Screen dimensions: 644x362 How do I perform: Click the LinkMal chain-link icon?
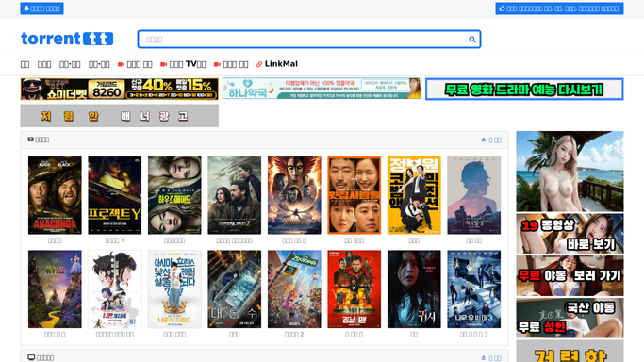(x=259, y=64)
